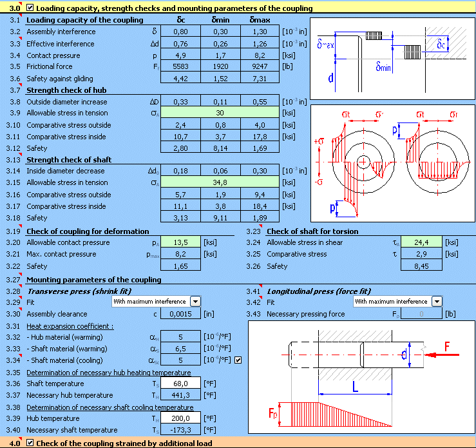Toggle section 4.0 additional load checkbox
This screenshot has width=476, height=448.
click(30, 443)
